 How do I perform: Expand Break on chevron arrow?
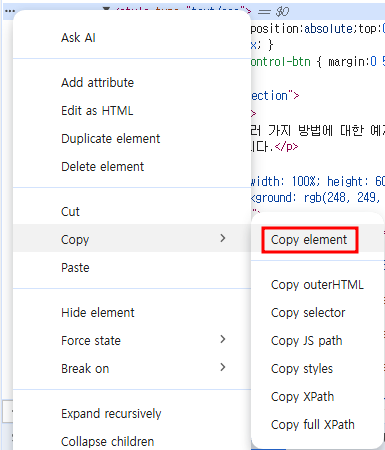pos(223,367)
